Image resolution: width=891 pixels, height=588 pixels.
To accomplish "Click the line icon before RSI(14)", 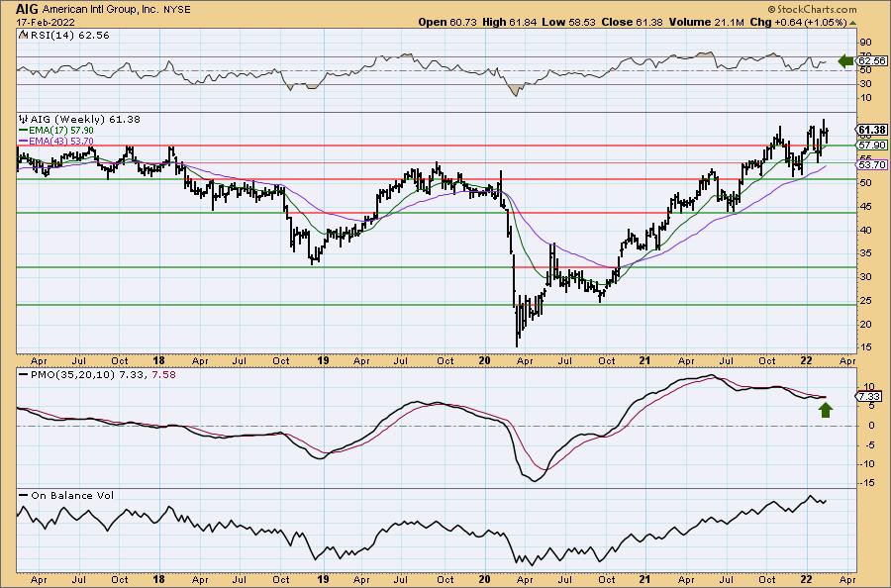I will click(23, 36).
